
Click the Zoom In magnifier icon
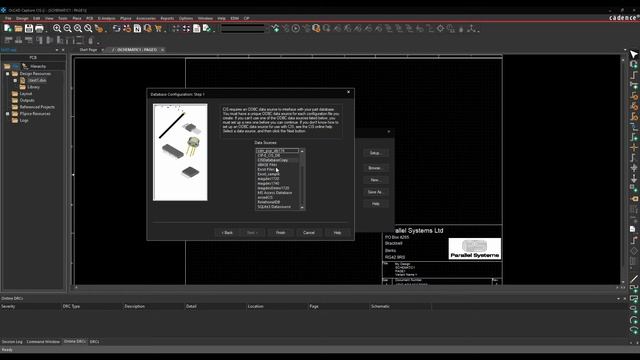(57, 28)
